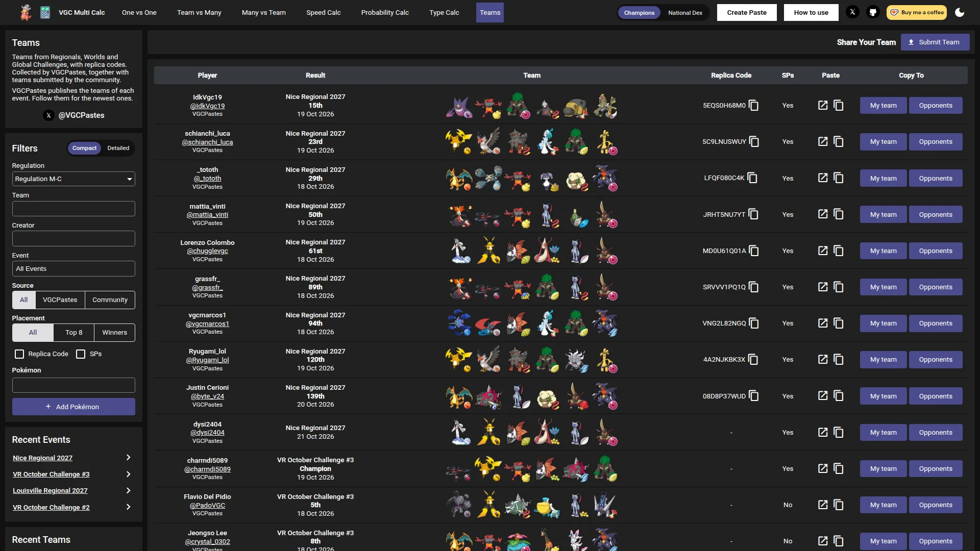Viewport: 980px width, 551px height.
Task: Enable the SPs checkbox filter
Action: (81, 354)
